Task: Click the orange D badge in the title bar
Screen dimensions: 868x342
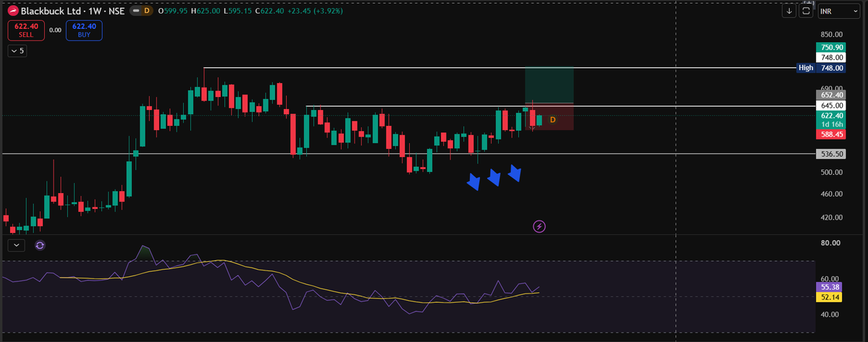Action: [147, 11]
